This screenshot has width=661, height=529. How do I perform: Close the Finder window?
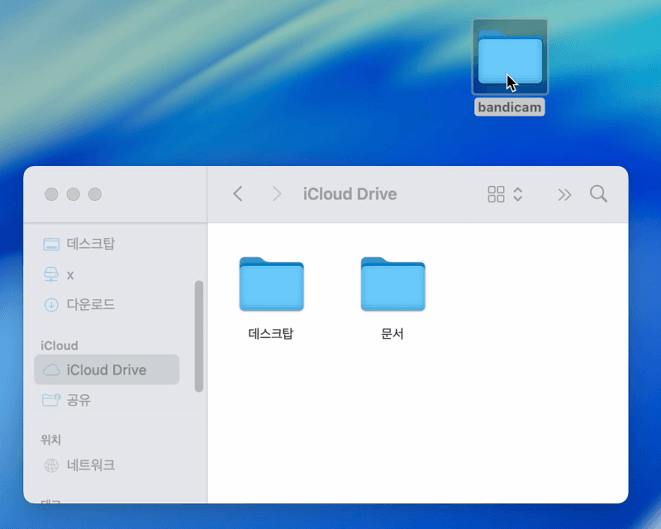coord(51,194)
